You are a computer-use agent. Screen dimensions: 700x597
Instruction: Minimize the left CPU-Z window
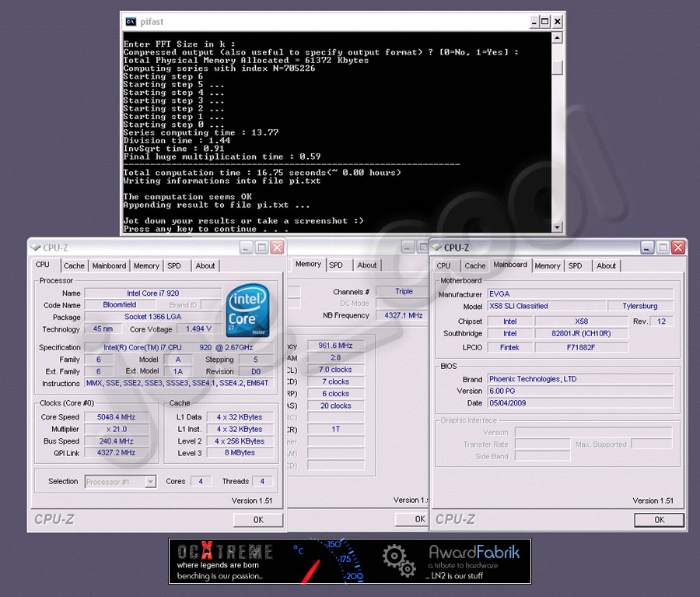pyautogui.click(x=246, y=247)
